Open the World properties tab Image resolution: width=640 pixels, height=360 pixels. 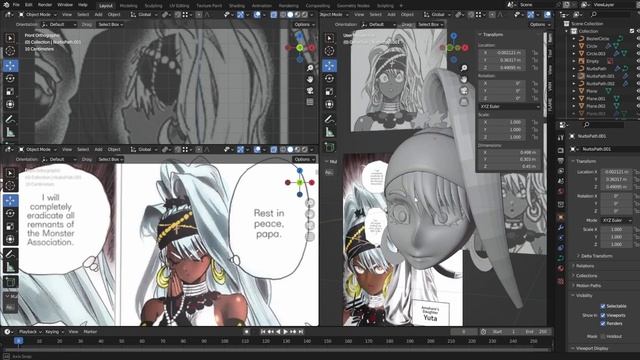point(561,191)
